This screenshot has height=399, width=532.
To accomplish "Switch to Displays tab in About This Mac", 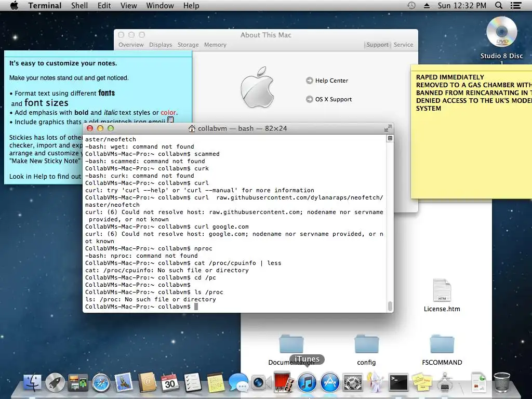I will [x=161, y=45].
